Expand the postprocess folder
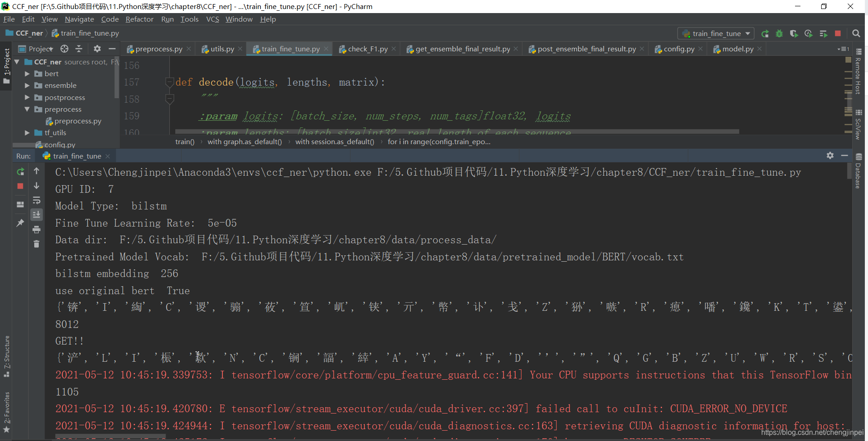 pyautogui.click(x=27, y=97)
